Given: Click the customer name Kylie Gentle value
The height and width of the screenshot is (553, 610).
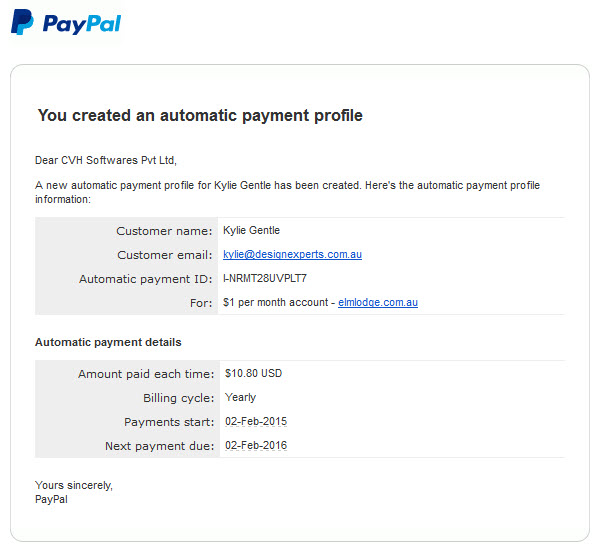Looking at the screenshot, I should (x=251, y=230).
